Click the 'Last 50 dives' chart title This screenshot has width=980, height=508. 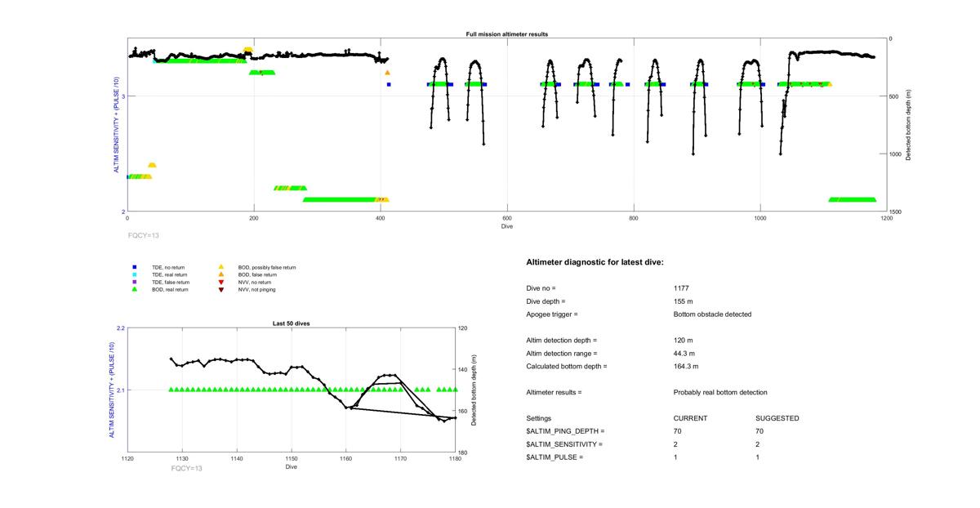pos(291,323)
